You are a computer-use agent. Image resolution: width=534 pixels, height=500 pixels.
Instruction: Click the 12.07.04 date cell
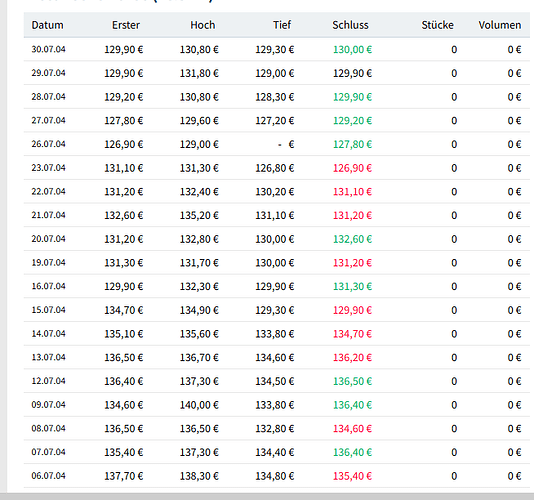48,381
